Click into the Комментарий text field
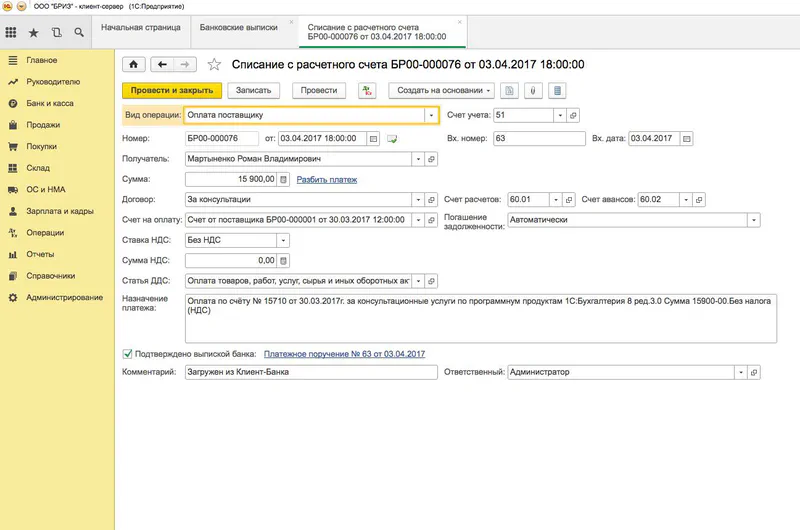The height and width of the screenshot is (530, 800). point(311,372)
